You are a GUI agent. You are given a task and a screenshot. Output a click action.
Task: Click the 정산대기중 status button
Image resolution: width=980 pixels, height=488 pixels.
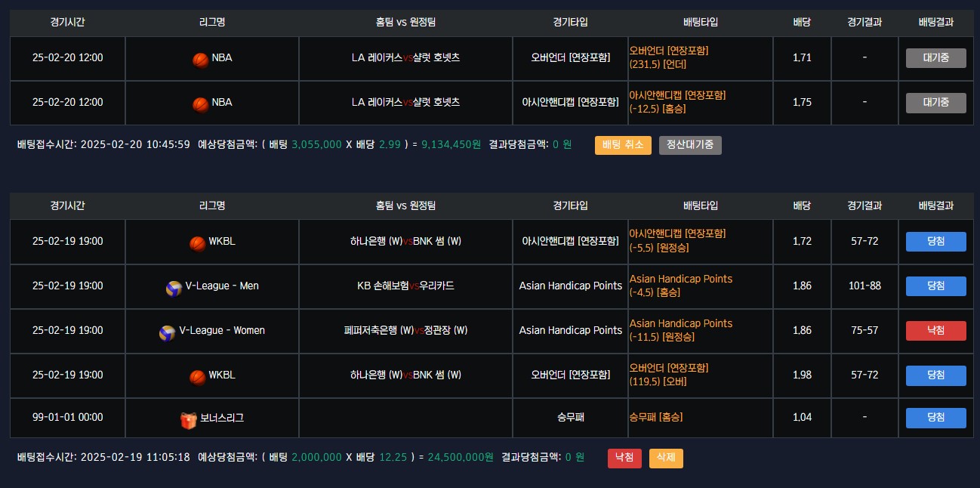(690, 145)
